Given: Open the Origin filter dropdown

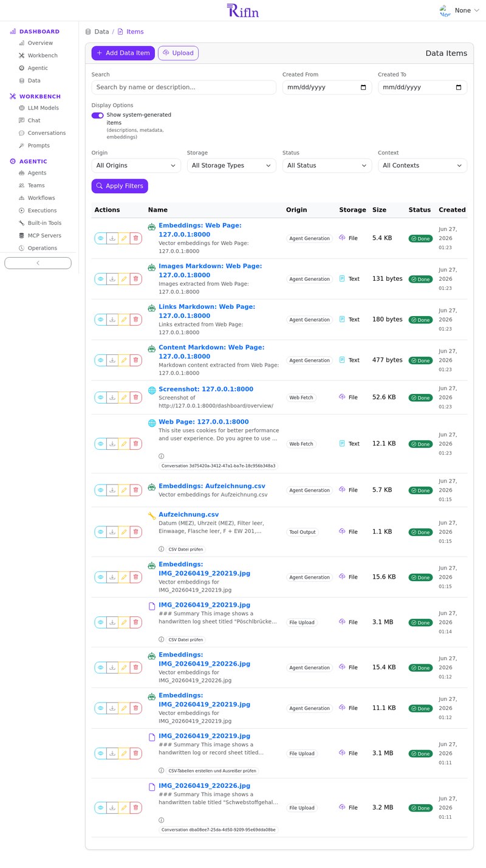Looking at the screenshot, I should point(136,165).
